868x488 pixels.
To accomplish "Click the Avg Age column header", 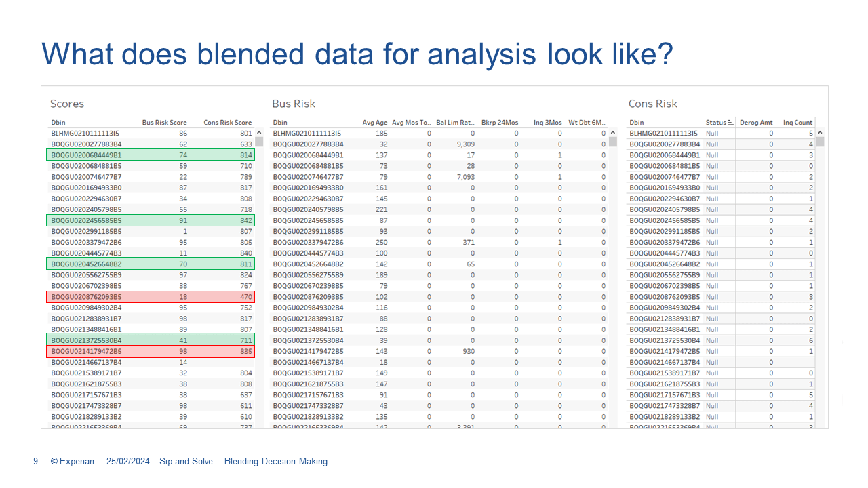I will [x=375, y=123].
